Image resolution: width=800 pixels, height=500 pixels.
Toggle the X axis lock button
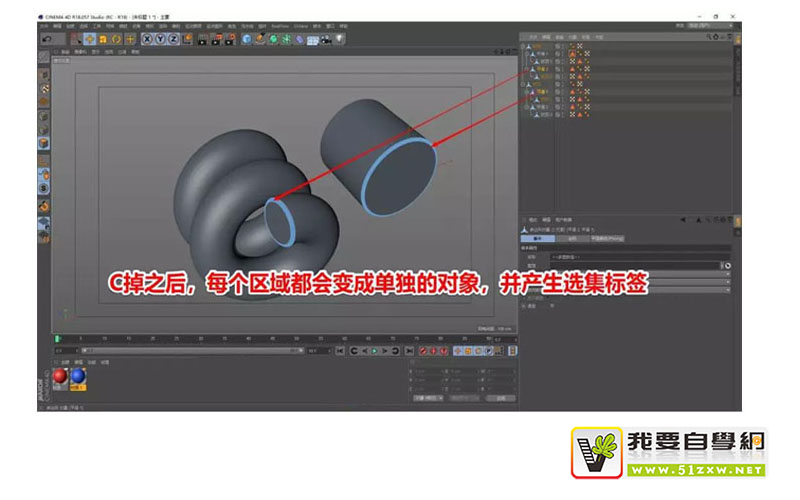point(147,39)
